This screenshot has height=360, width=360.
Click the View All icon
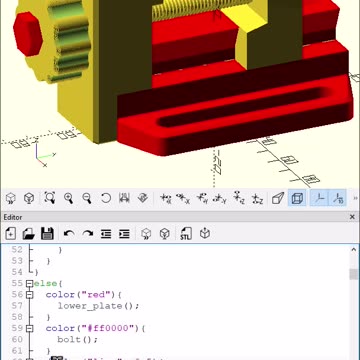pyautogui.click(x=50, y=198)
